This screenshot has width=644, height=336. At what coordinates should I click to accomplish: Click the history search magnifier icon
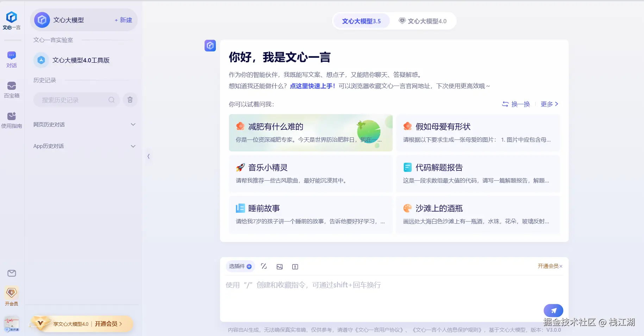click(112, 100)
